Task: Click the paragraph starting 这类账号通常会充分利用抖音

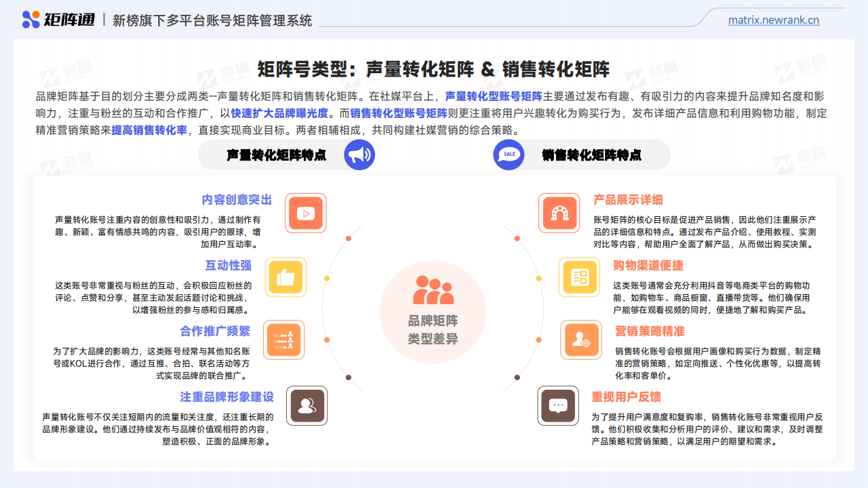Action: point(711,298)
